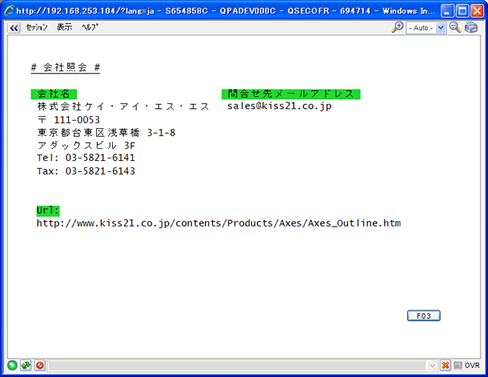This screenshot has height=377, width=488.
Task: Click the zoom-in magnifier icon
Action: 398,27
